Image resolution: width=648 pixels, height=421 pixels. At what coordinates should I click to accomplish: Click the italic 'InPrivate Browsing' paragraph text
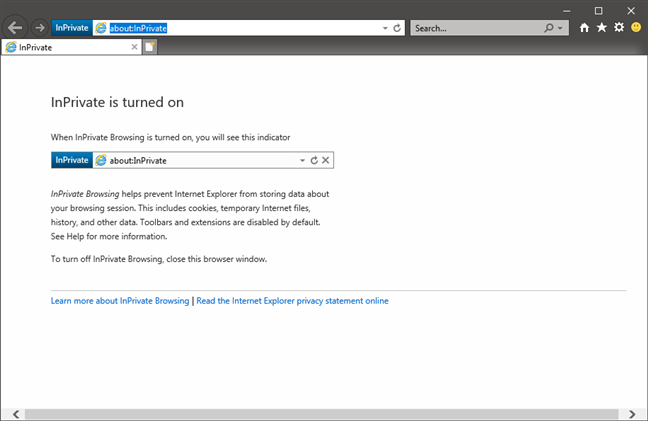tap(85, 194)
